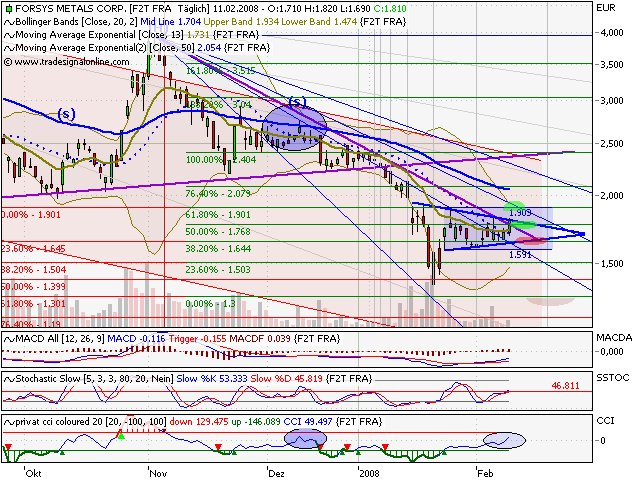
Task: Click the (S) label above the blue price ellipse
Action: [297, 102]
